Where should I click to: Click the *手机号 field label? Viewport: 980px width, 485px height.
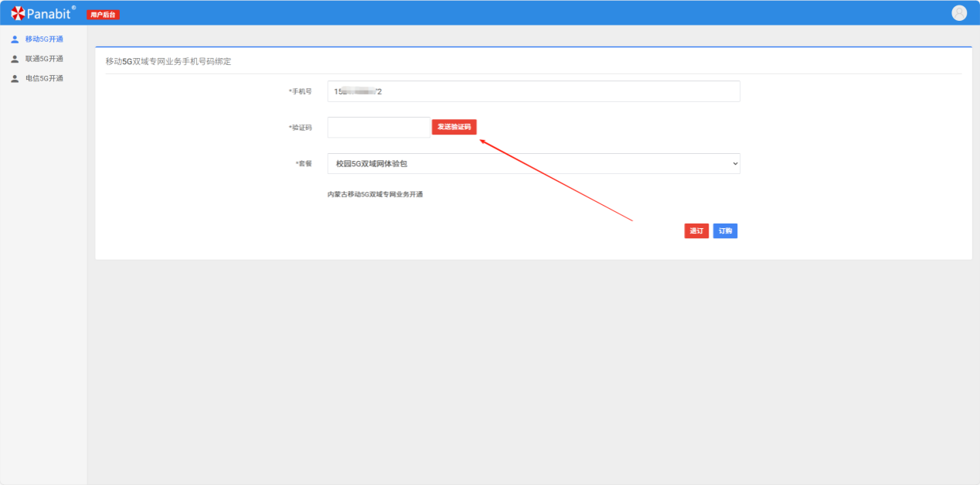(x=300, y=91)
